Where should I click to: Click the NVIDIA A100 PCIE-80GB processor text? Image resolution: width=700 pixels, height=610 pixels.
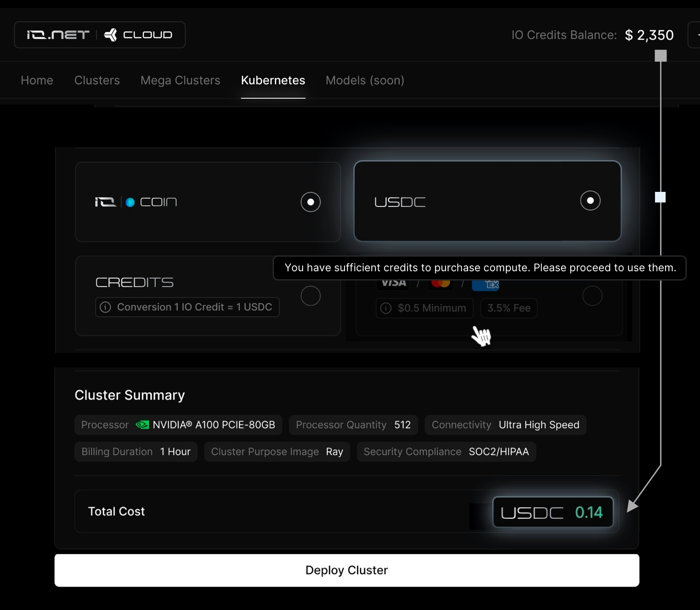214,425
